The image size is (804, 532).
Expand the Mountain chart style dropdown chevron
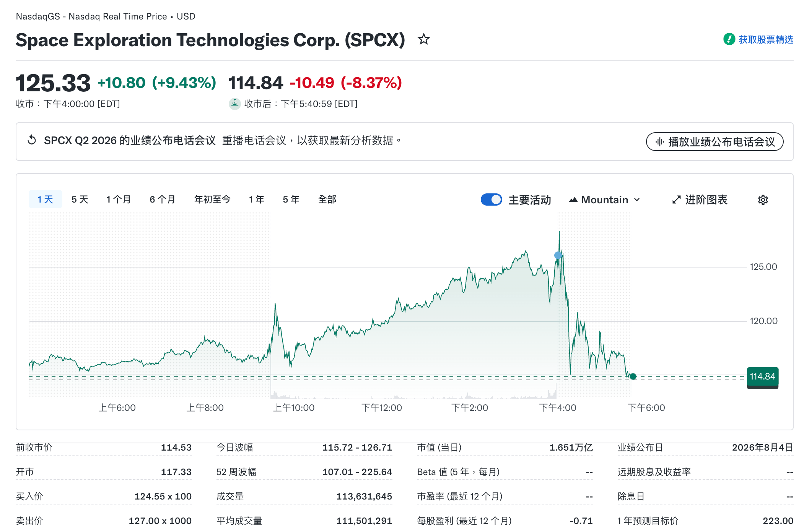[x=637, y=199]
